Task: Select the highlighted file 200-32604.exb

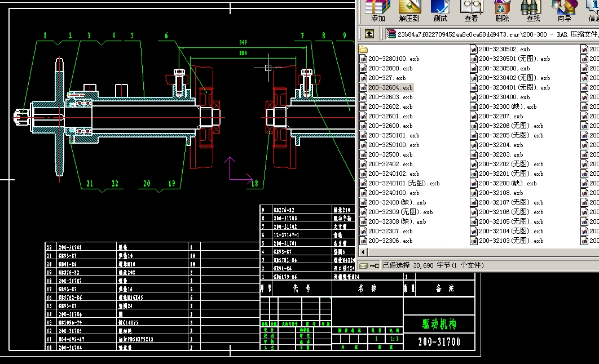Action: (390, 88)
